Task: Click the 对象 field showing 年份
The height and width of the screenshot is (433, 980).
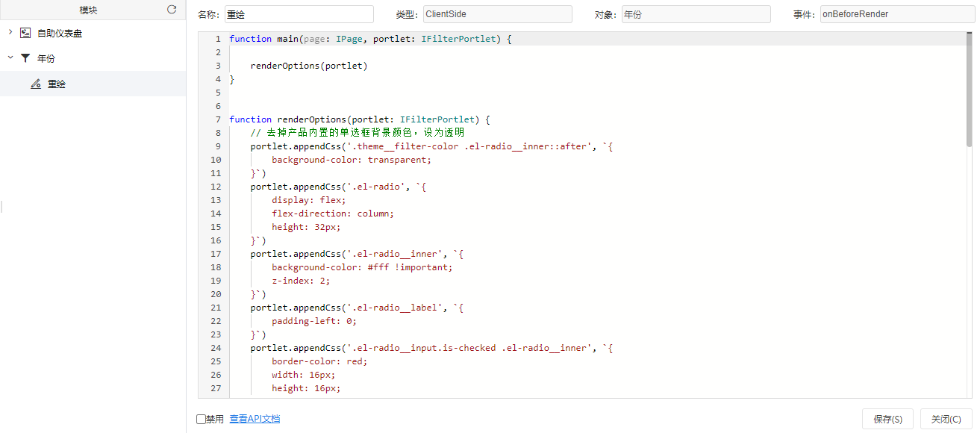Action: coord(696,14)
